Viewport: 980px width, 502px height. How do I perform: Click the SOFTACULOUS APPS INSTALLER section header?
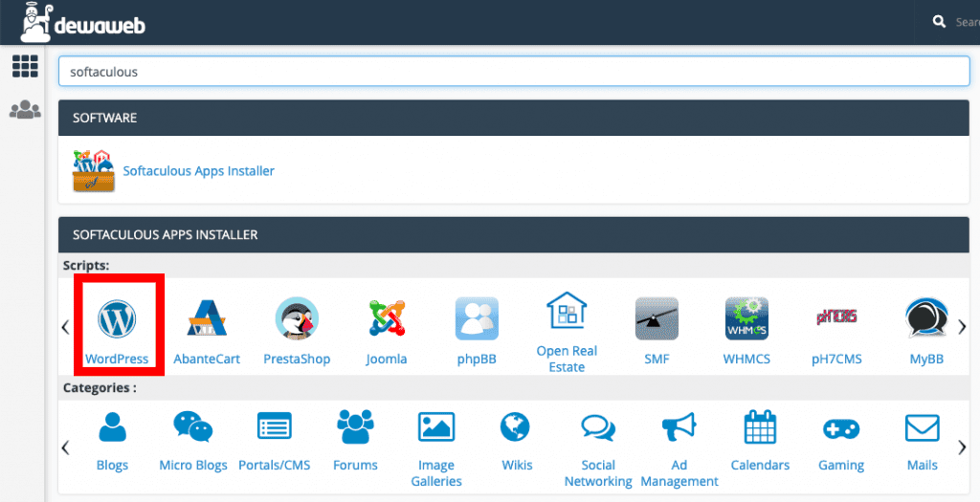[x=514, y=235]
